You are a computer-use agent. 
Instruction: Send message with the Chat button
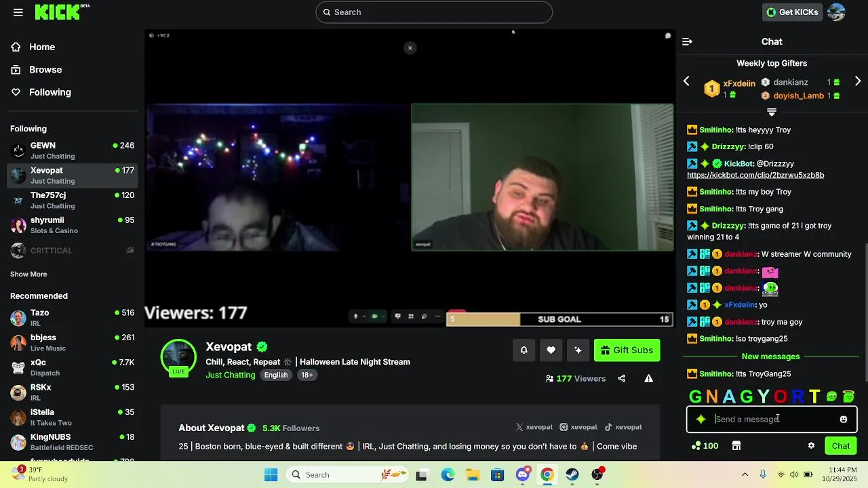[x=841, y=446]
